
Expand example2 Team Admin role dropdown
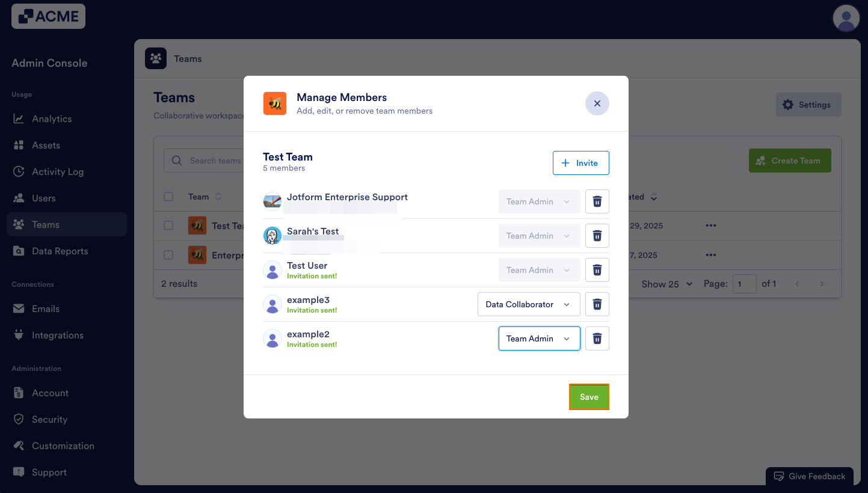[x=539, y=338]
